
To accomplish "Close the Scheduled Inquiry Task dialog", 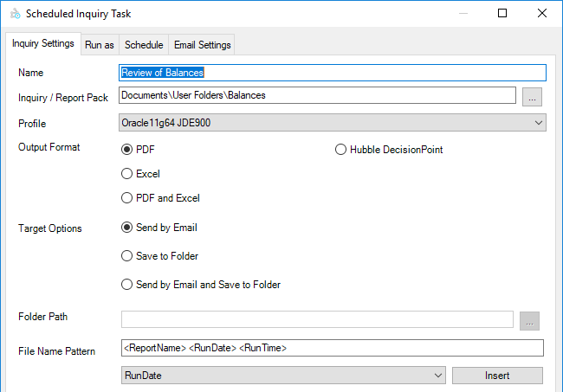I will coord(542,14).
